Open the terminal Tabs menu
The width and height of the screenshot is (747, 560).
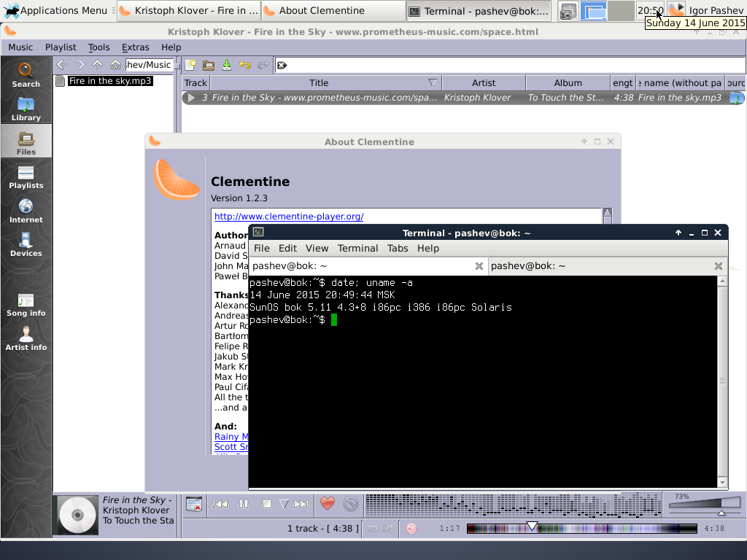398,248
